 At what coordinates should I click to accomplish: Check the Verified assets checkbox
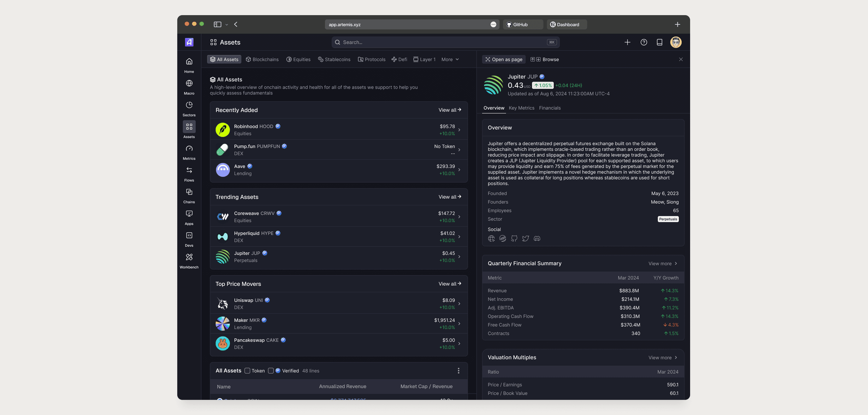pos(271,371)
